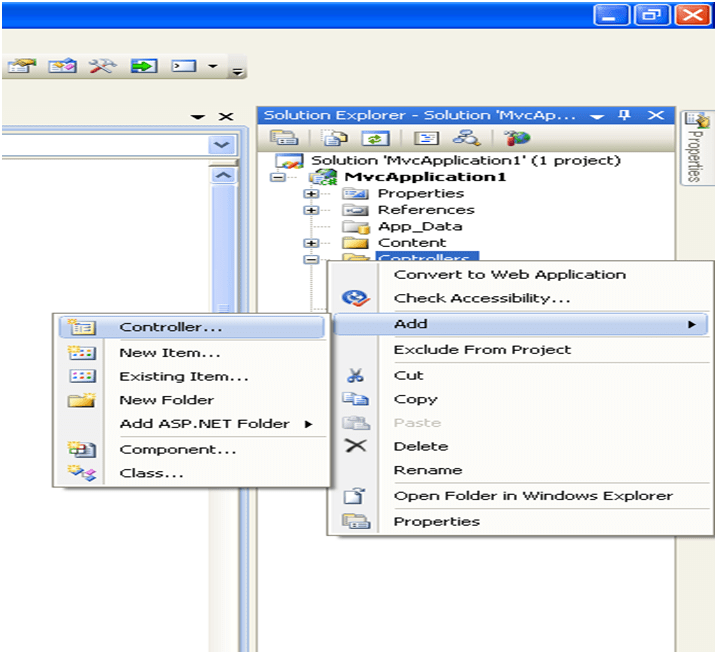Click Open Folder in Windows Explorer

[532, 495]
